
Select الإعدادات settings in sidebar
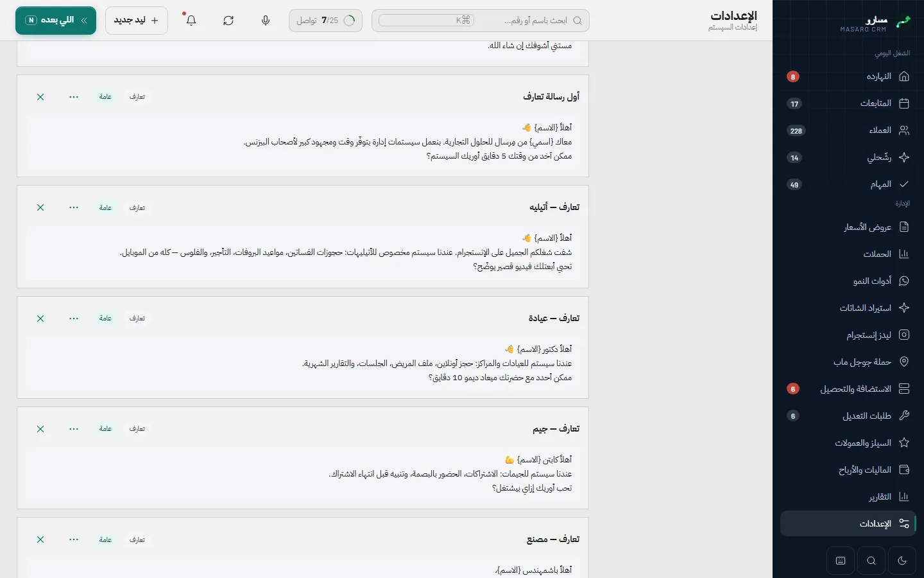[x=848, y=523]
